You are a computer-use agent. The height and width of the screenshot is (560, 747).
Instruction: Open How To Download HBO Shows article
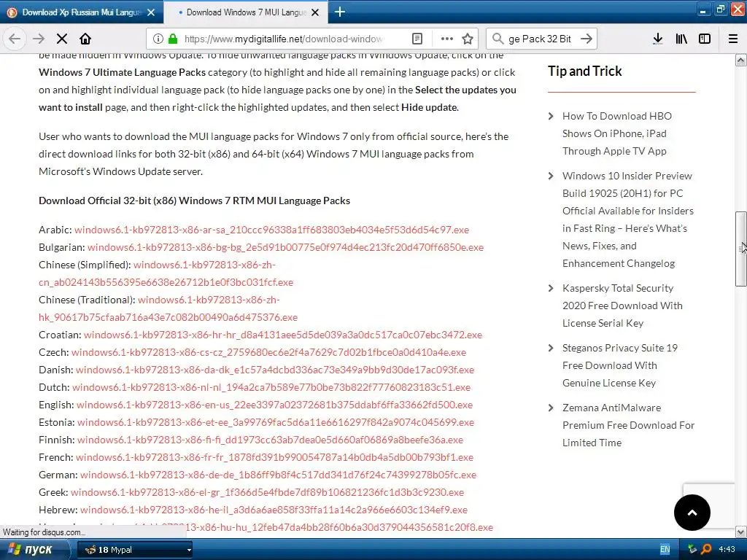tap(617, 134)
